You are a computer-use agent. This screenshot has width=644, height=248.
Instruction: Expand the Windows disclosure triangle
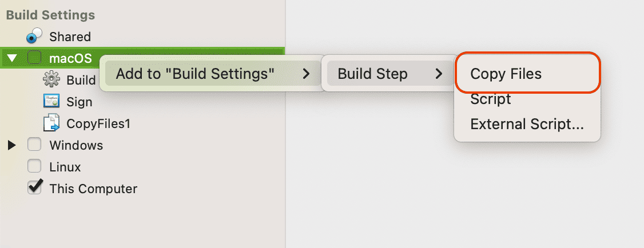[x=12, y=145]
